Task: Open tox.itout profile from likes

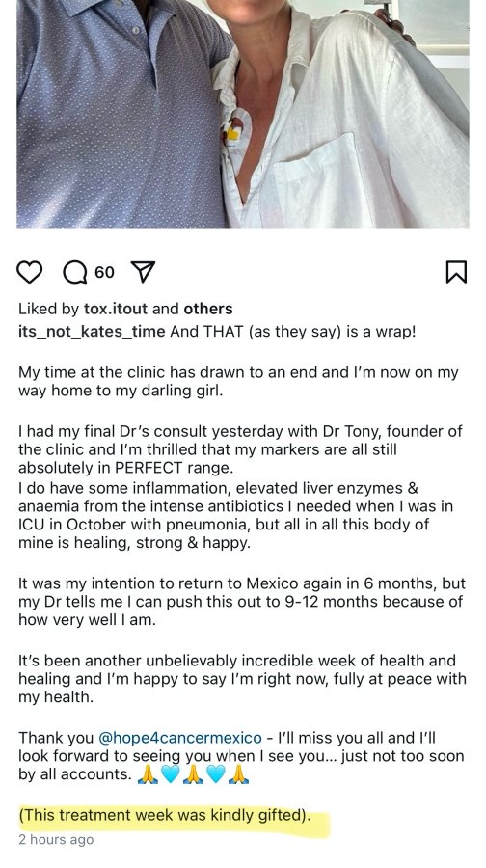Action: pyautogui.click(x=116, y=309)
